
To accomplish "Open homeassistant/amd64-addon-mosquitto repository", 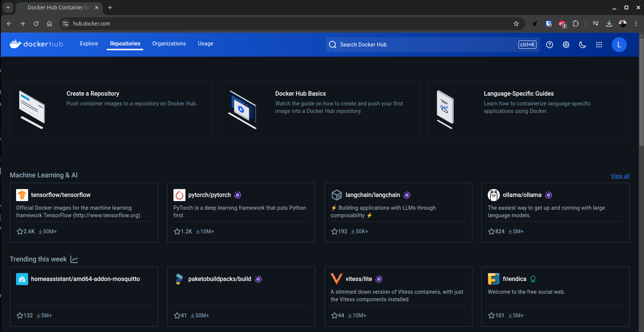I will pyautogui.click(x=85, y=279).
